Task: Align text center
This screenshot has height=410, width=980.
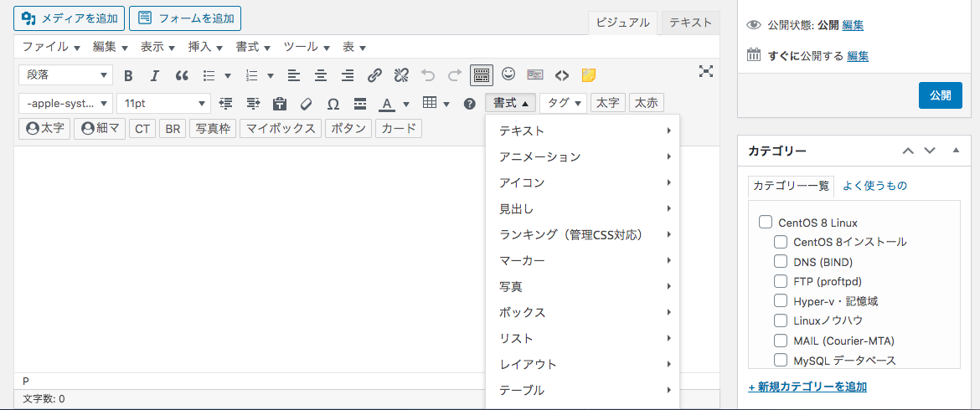Action: click(321, 75)
